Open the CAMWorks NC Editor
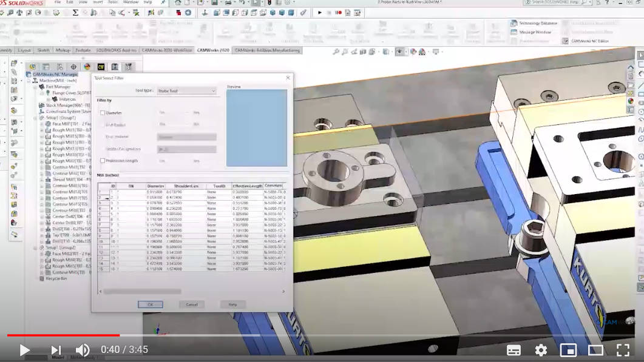The image size is (644, 362). click(x=586, y=41)
